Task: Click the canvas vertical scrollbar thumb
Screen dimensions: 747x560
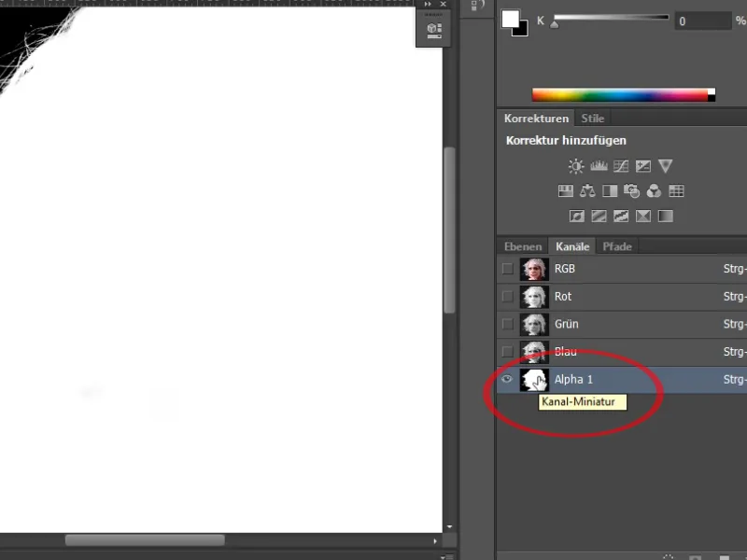Action: click(x=449, y=230)
